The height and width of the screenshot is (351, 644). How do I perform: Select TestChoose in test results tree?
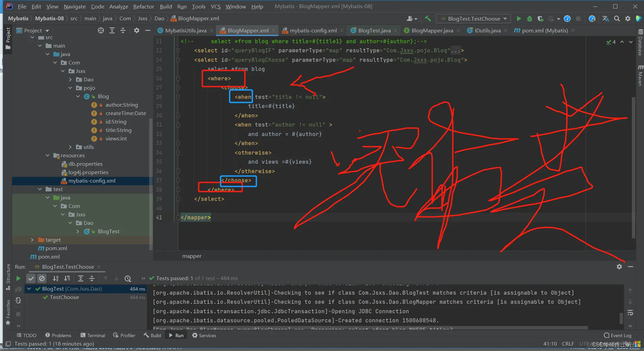pos(64,297)
